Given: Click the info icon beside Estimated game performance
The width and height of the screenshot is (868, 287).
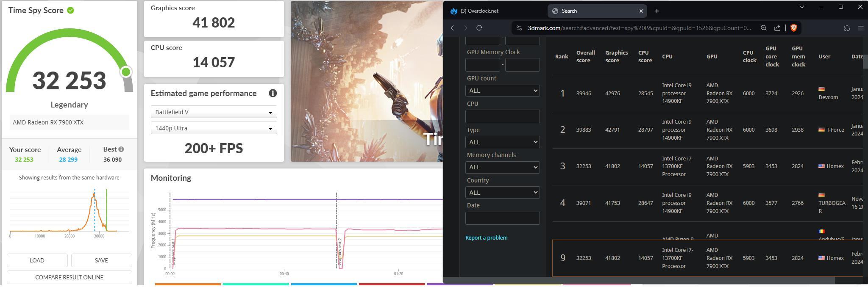Looking at the screenshot, I should (273, 93).
